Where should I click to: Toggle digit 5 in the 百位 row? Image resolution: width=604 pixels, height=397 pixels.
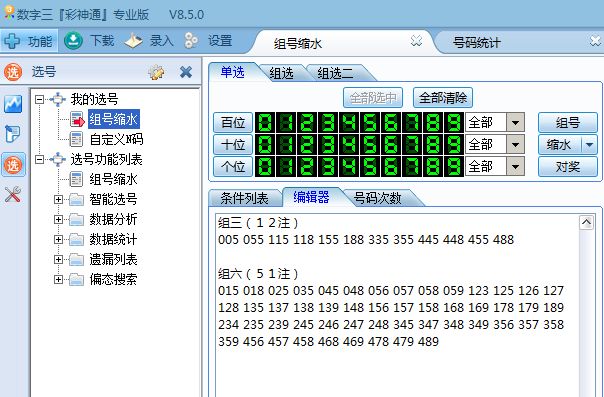[x=370, y=123]
